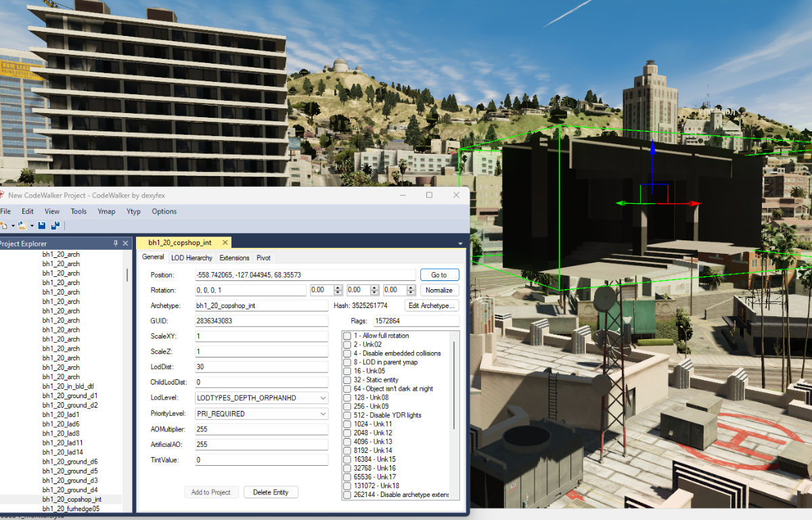Click the New project toolbar icon
The height and width of the screenshot is (520, 812).
4,225
